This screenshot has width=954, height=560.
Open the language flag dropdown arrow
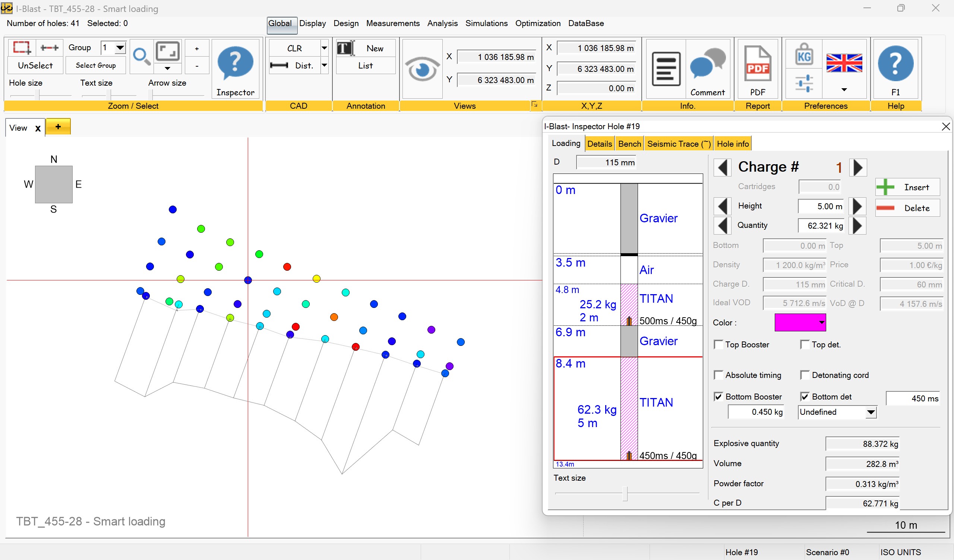point(844,90)
